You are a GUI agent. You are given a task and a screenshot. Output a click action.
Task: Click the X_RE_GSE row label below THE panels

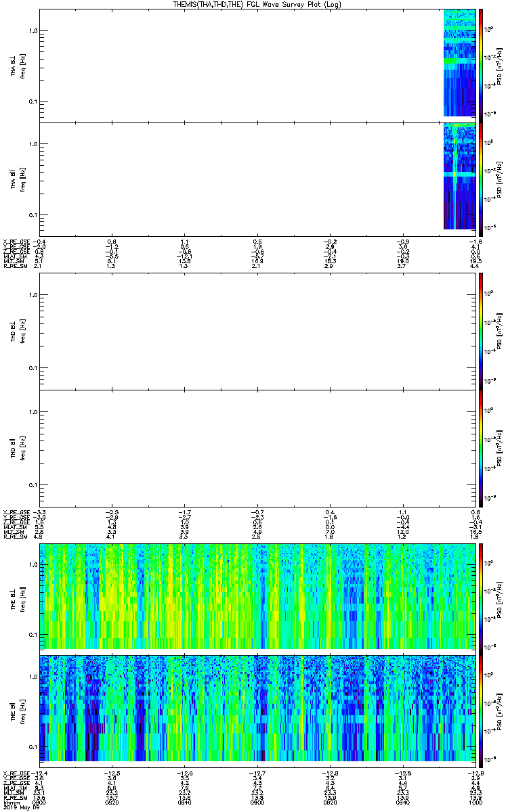[x=16, y=773]
